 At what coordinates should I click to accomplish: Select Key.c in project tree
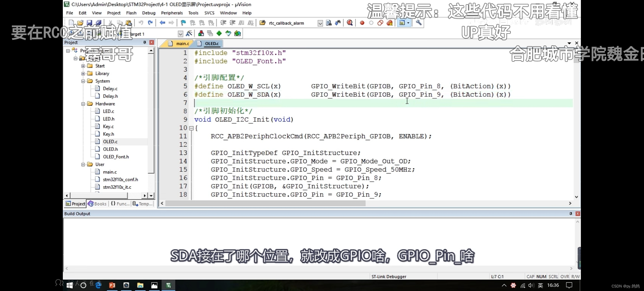tap(108, 126)
